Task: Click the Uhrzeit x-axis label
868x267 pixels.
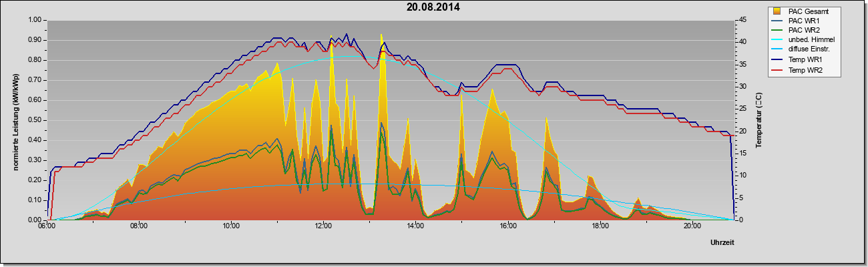Action: pyautogui.click(x=722, y=244)
